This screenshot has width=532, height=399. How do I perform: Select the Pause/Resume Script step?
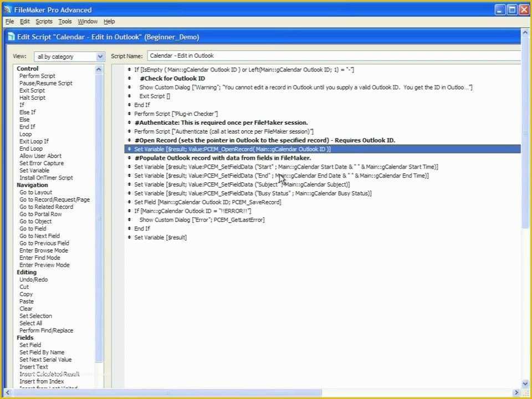coord(46,83)
